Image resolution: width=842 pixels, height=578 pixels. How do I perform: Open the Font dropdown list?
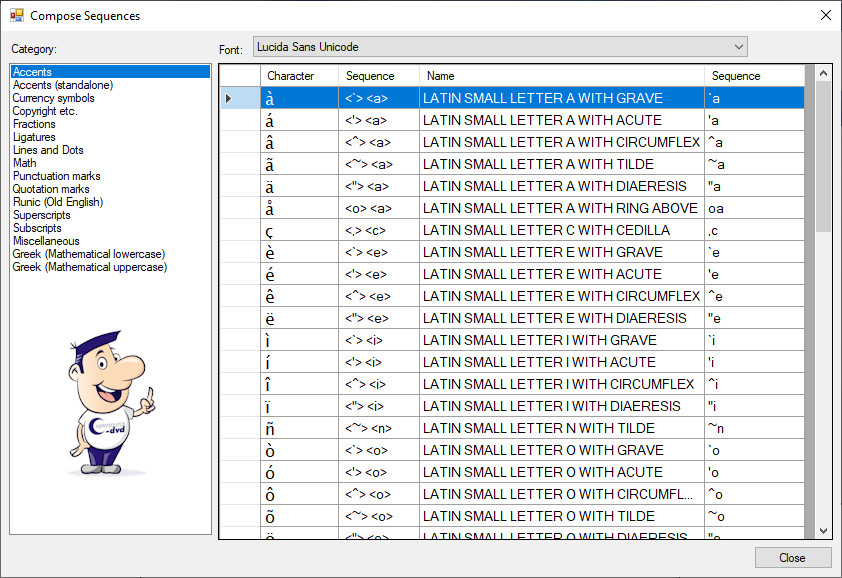(x=738, y=47)
